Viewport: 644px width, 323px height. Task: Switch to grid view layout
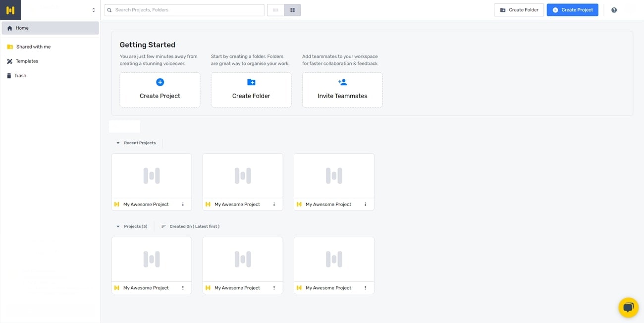[292, 10]
